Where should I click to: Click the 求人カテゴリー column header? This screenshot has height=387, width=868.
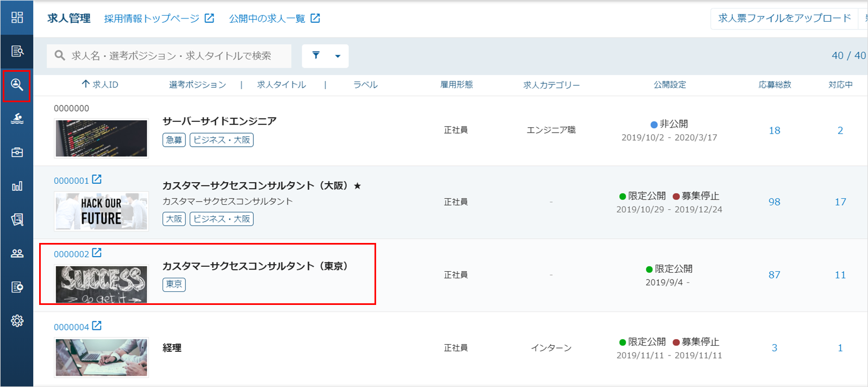551,85
